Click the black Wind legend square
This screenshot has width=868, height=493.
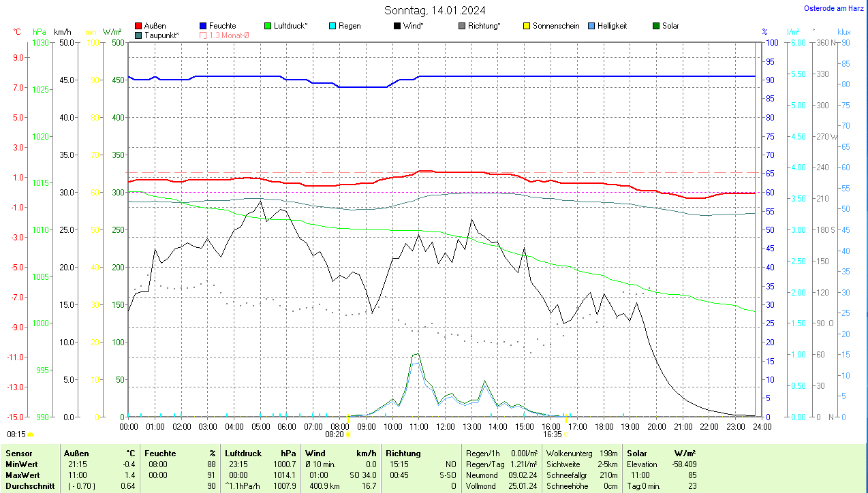397,26
